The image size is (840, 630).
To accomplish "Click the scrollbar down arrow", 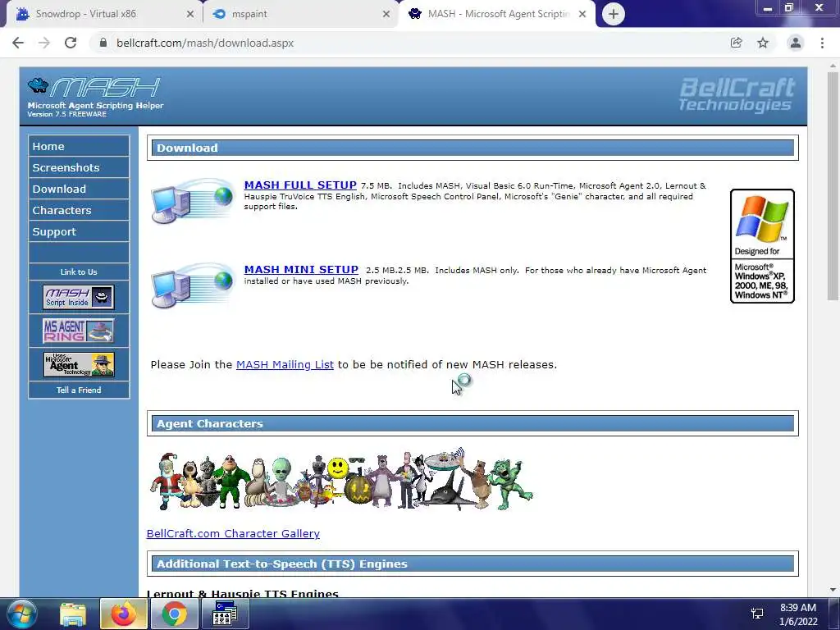I will click(833, 590).
